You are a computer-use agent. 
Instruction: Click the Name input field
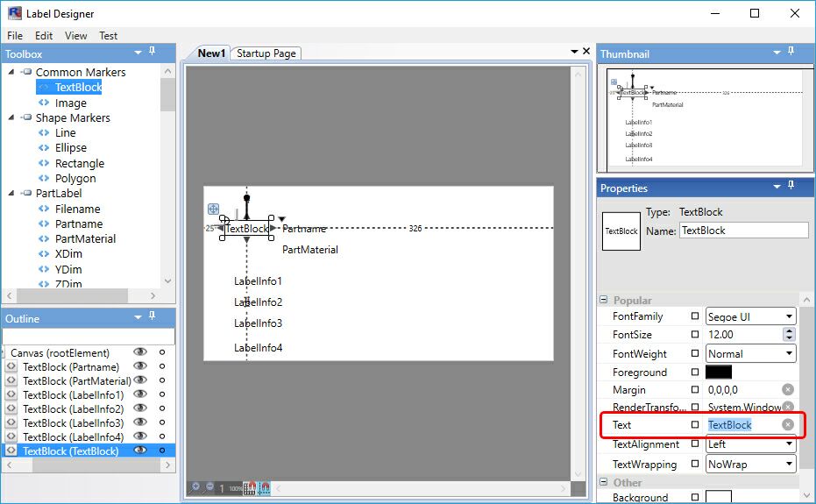(x=743, y=231)
